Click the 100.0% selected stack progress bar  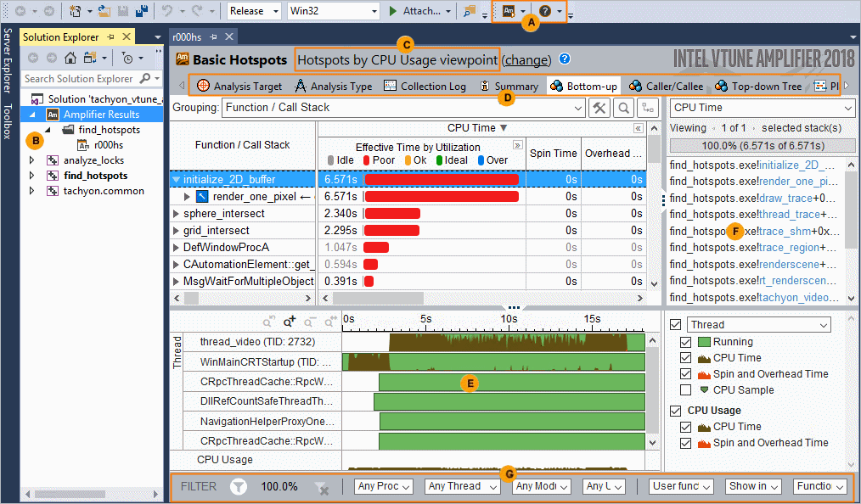coord(762,146)
